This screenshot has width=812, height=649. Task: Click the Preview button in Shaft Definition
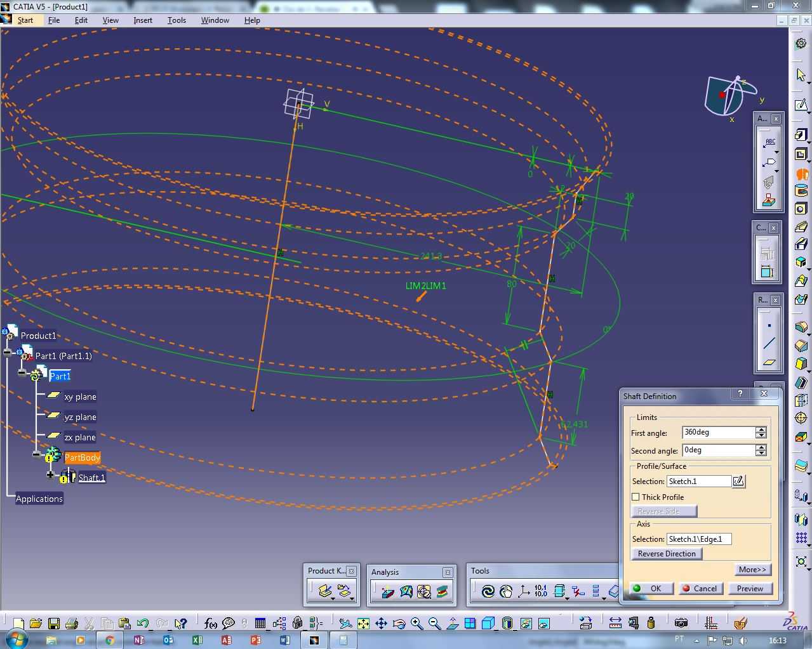[x=750, y=589]
